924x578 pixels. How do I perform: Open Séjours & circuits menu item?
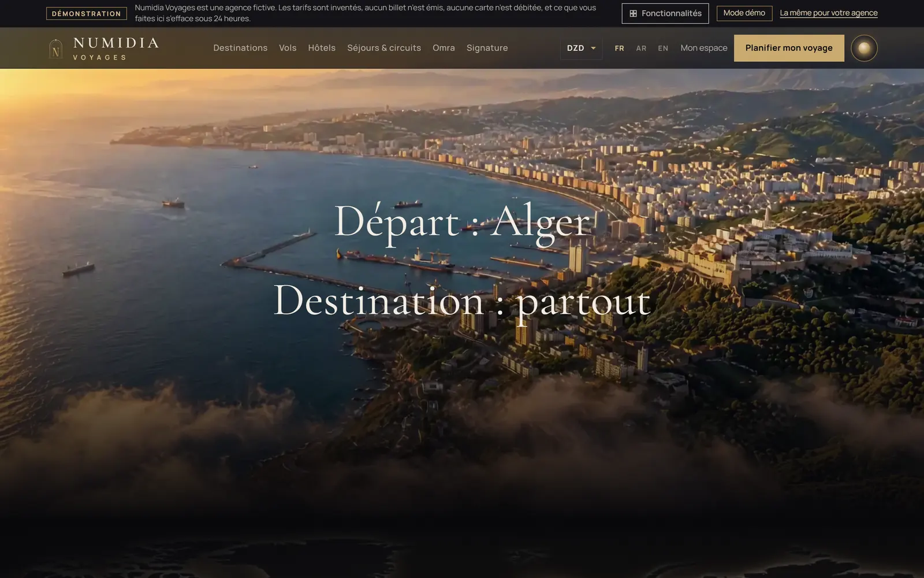pyautogui.click(x=384, y=48)
